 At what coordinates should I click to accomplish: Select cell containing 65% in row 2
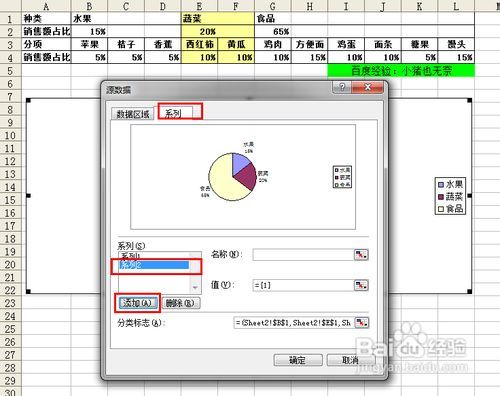273,31
